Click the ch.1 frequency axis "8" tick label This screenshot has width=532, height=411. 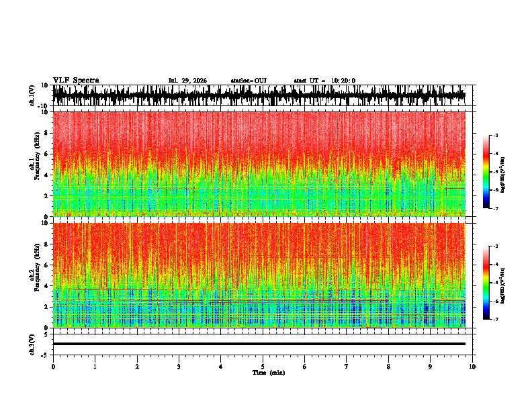(46, 133)
